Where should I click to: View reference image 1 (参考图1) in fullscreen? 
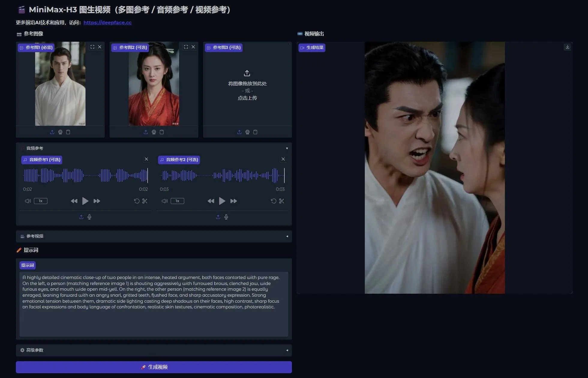[92, 47]
